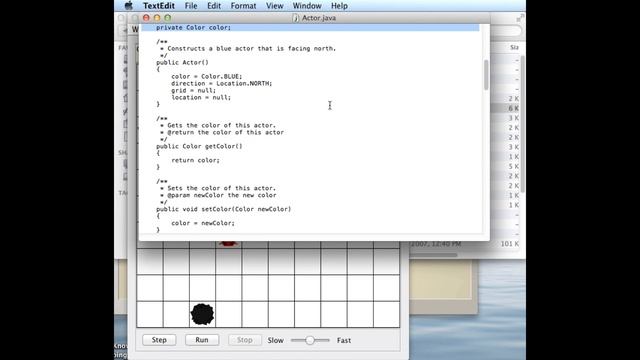Image resolution: width=640 pixels, height=360 pixels.
Task: Close the Actor.java window
Action: pos(146,18)
